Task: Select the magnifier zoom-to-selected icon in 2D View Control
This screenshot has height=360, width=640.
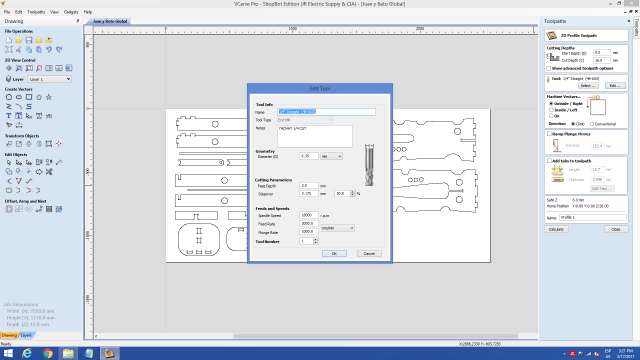Action: click(39, 68)
